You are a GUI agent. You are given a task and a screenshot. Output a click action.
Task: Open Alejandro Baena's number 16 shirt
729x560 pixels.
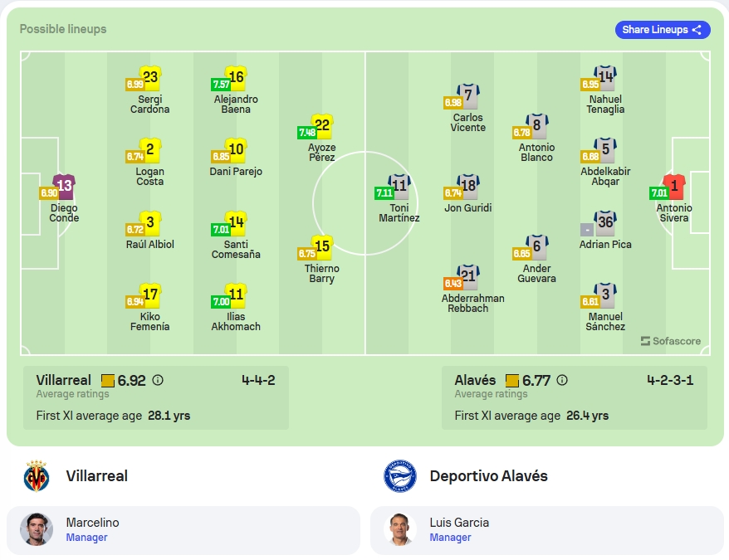tap(236, 78)
